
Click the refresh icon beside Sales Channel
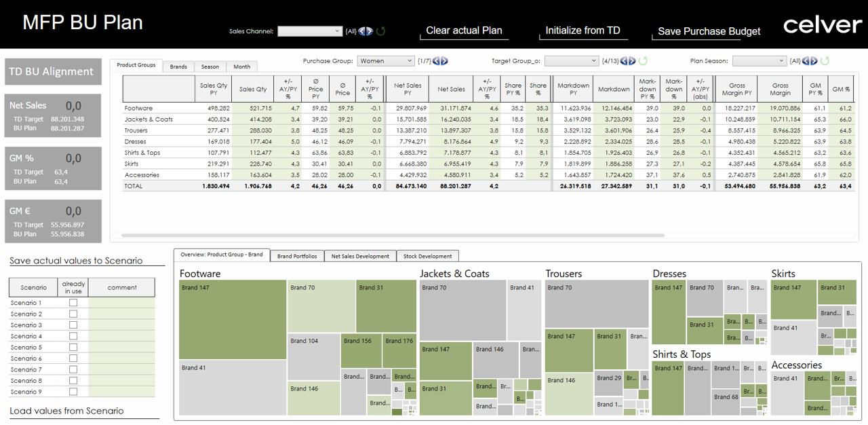click(381, 31)
